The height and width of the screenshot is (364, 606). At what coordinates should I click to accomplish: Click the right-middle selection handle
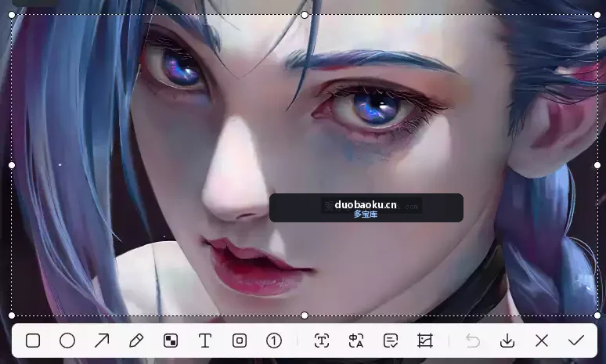point(597,165)
